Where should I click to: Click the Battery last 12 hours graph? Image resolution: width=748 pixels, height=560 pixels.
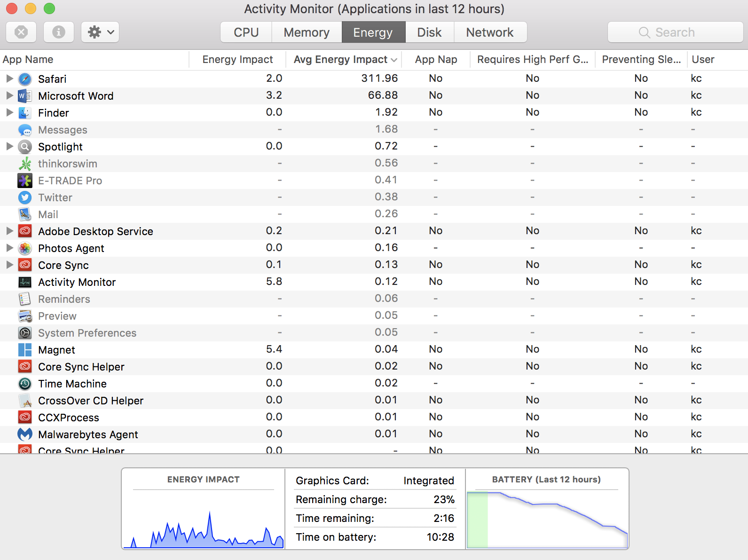[547, 520]
